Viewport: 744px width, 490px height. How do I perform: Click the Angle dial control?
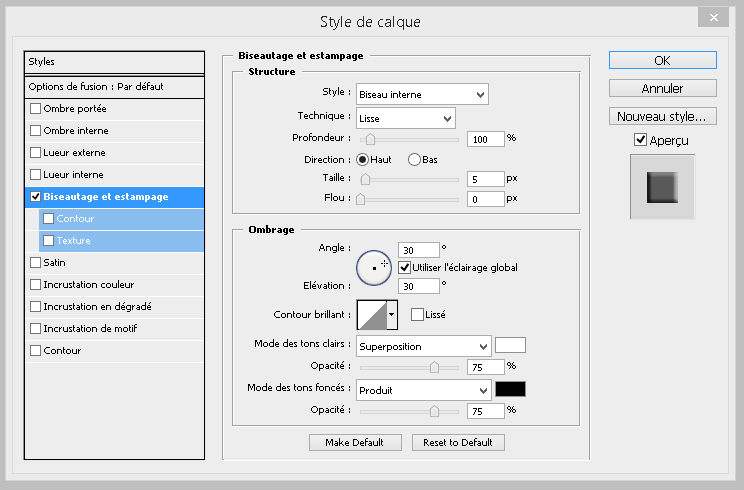[374, 268]
